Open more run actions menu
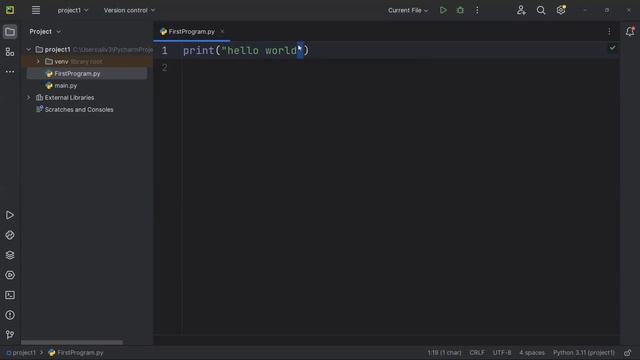 [477, 10]
